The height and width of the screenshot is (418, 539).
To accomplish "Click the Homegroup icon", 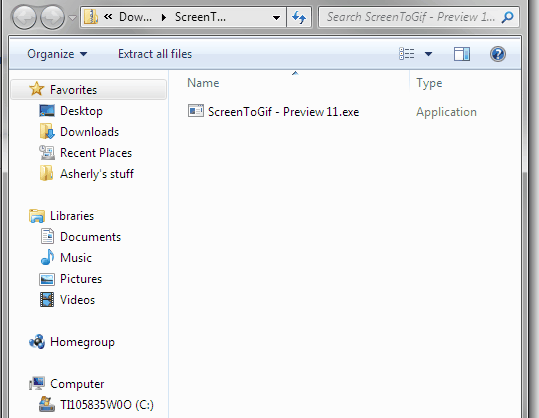I will click(37, 342).
